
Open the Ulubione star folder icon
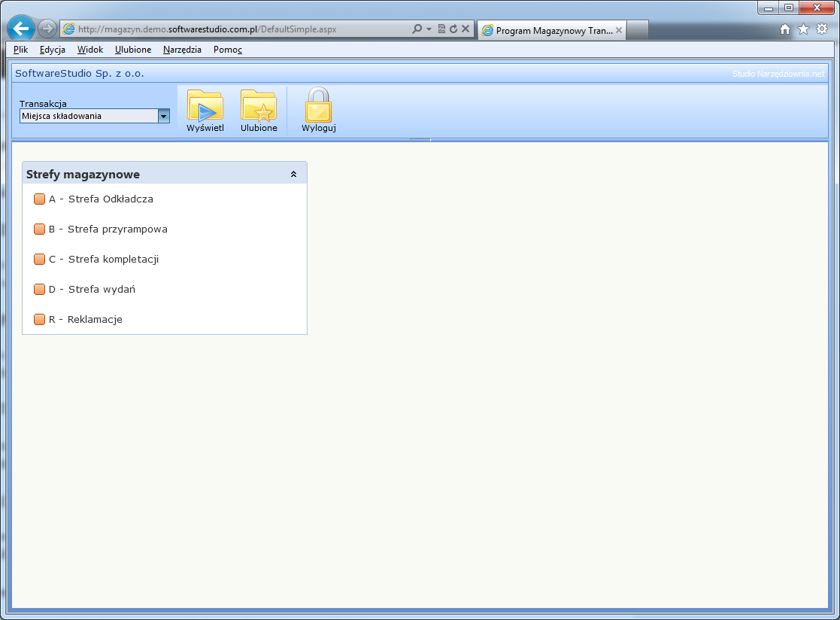(x=258, y=106)
